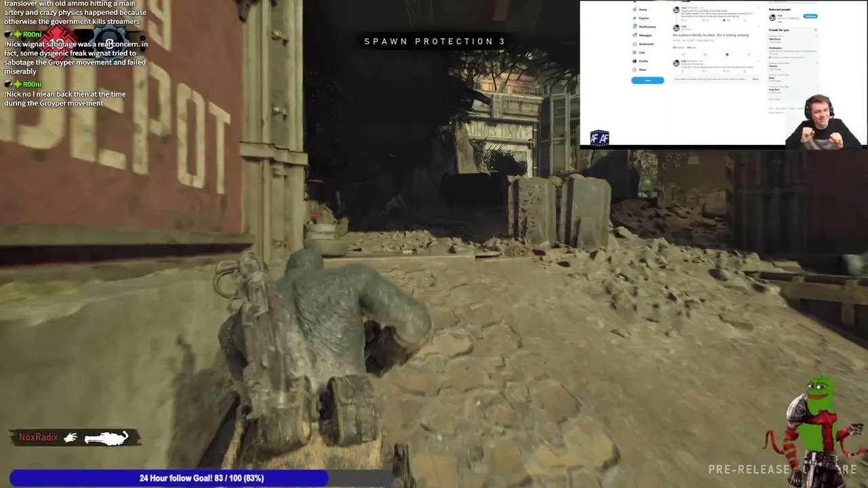Click the Show link for additional replies
Image resolution: width=868 pixels, height=488 pixels.
tap(755, 79)
